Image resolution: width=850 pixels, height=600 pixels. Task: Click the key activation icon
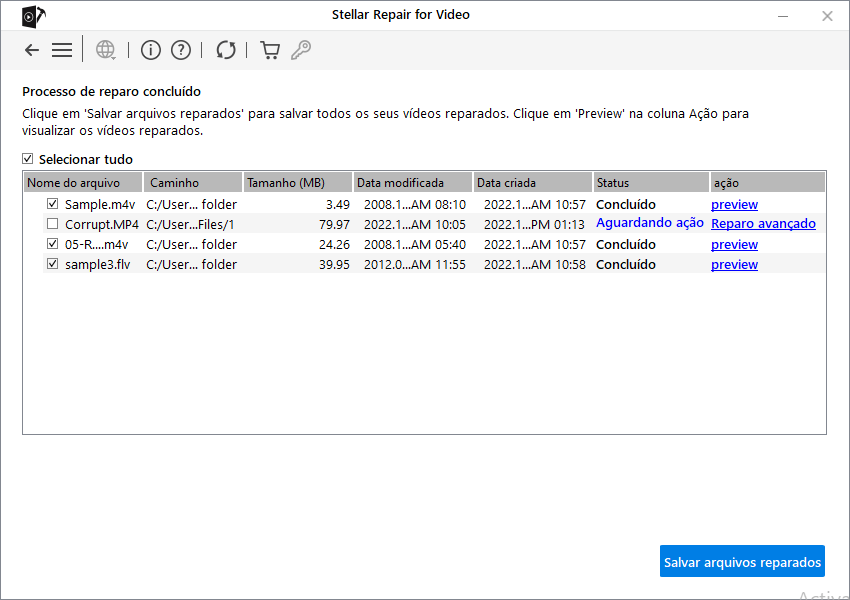(300, 50)
